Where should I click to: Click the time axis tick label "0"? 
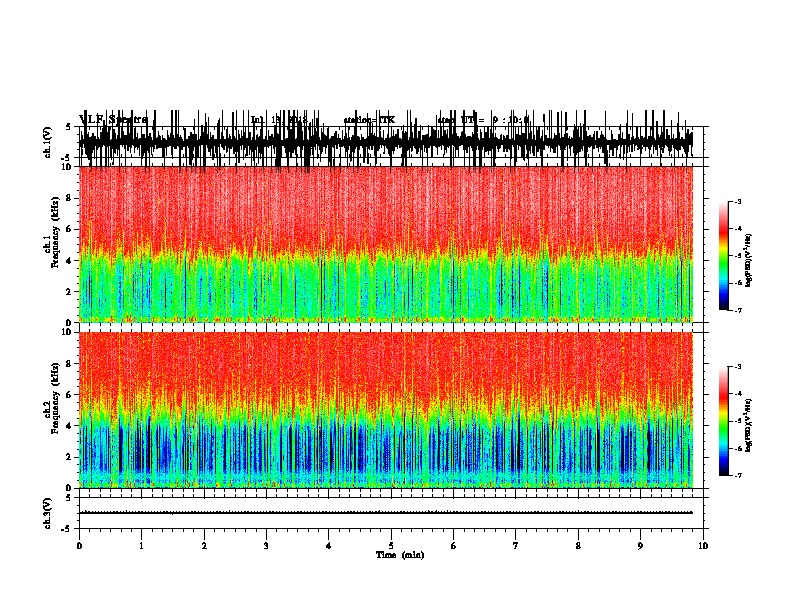(x=79, y=546)
